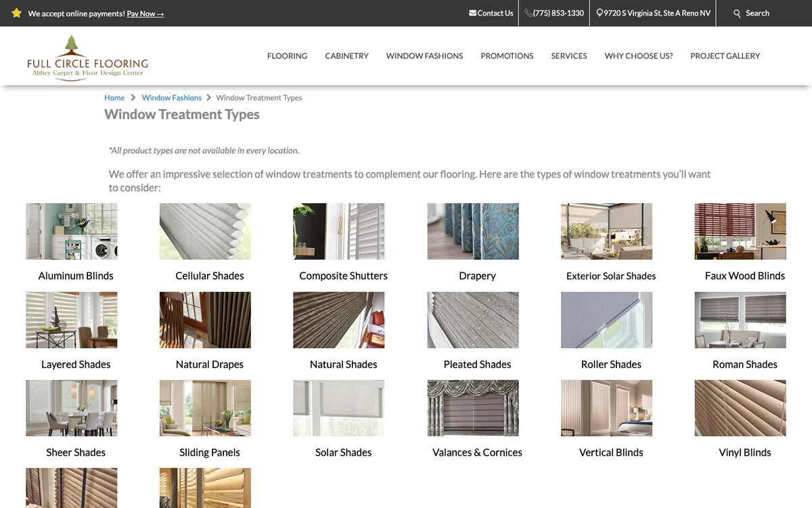Open the Solar Shades thumbnail image
The height and width of the screenshot is (508, 812).
(x=339, y=408)
